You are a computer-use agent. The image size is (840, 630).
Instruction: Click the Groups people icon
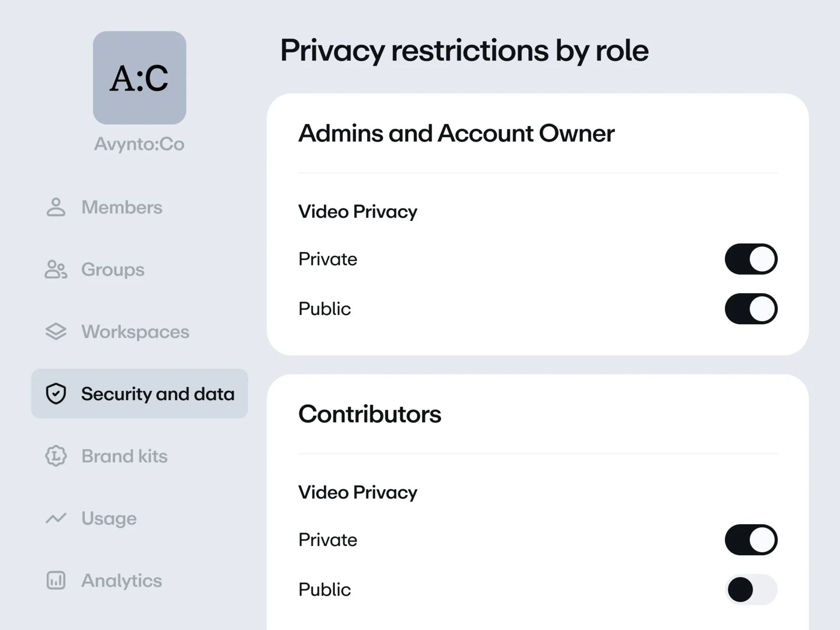point(56,269)
